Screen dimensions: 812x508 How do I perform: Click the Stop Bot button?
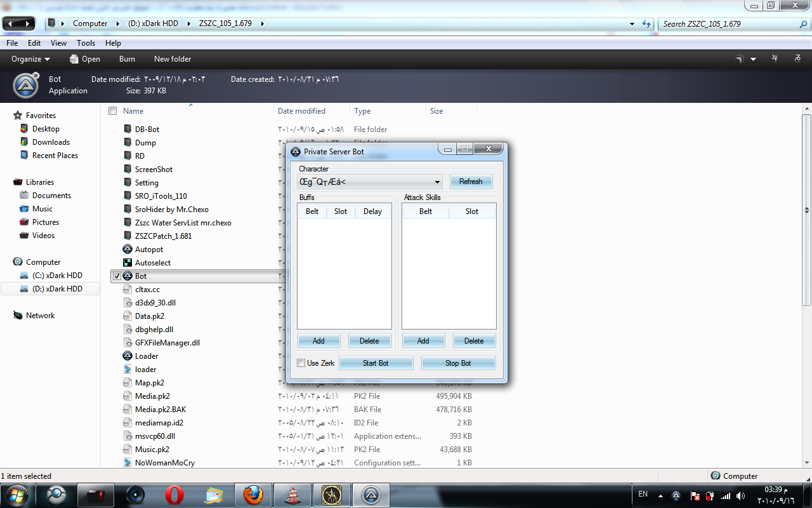(x=458, y=363)
